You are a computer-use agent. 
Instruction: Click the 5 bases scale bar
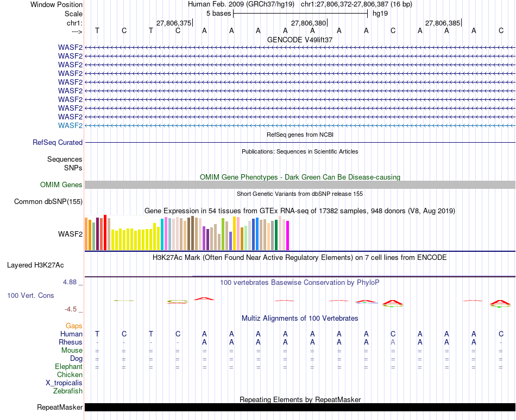click(x=300, y=14)
